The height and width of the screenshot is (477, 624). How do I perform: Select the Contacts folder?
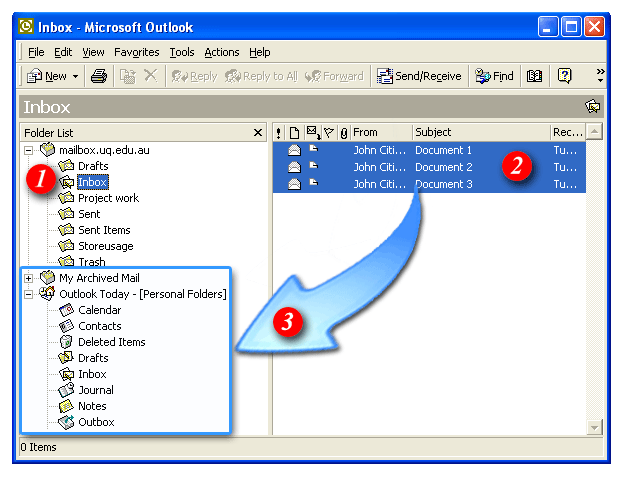click(99, 326)
